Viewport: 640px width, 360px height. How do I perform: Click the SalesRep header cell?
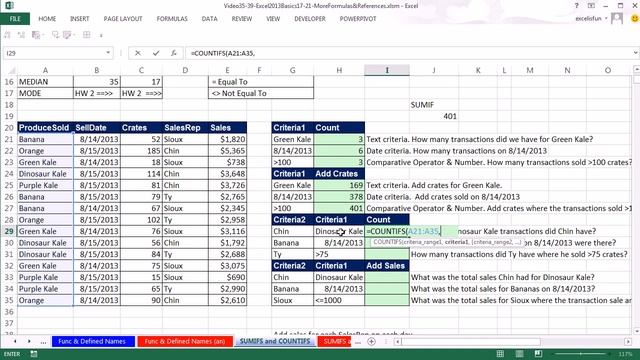pos(185,128)
